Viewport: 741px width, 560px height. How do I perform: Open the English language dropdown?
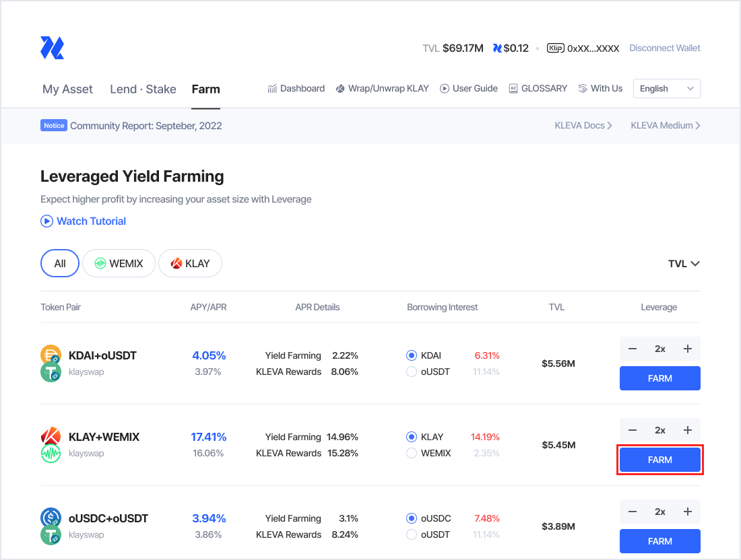pos(666,89)
